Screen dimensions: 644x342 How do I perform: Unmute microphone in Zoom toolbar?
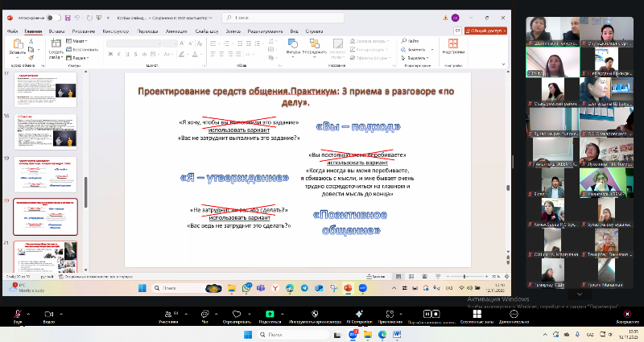click(x=17, y=313)
